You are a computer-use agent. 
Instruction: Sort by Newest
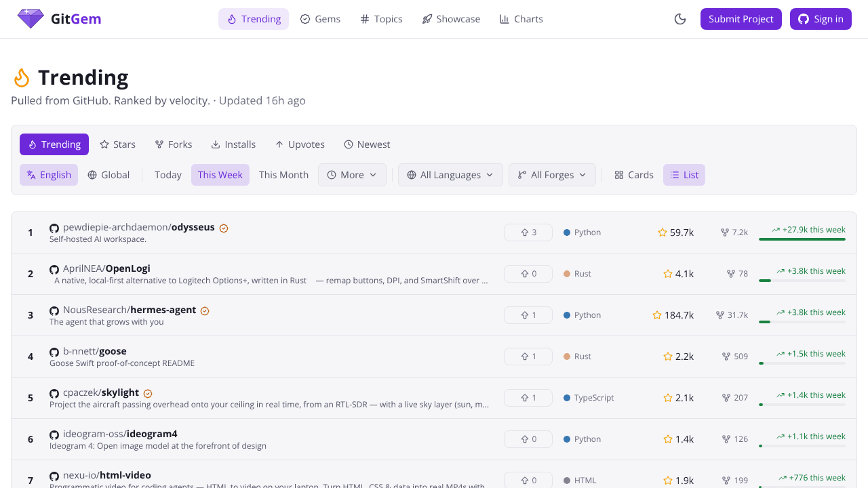click(367, 144)
